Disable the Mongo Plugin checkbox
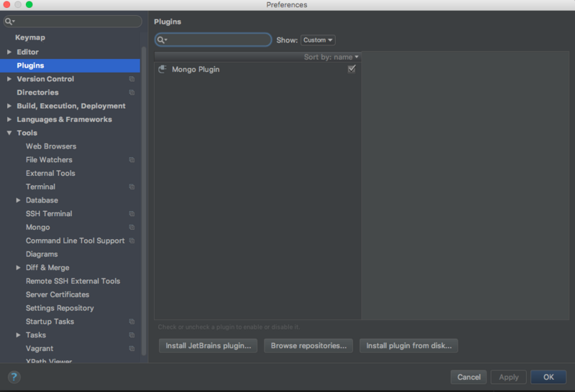The width and height of the screenshot is (575, 392). (x=351, y=69)
